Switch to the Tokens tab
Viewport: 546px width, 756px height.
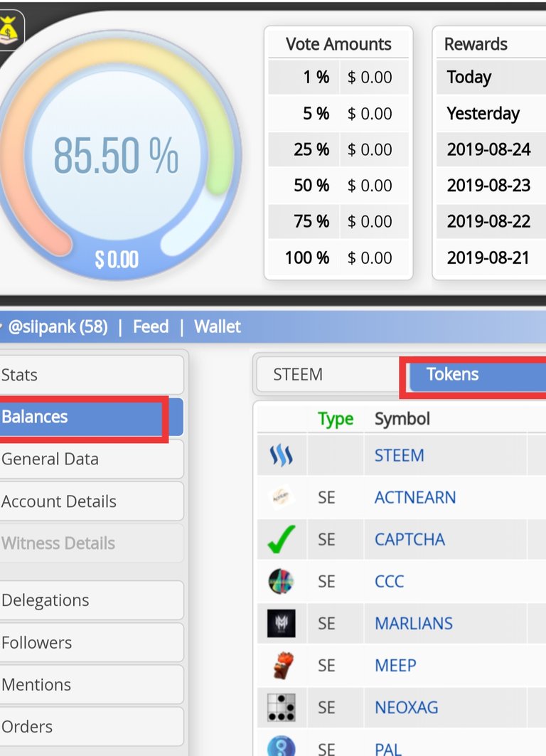point(477,374)
